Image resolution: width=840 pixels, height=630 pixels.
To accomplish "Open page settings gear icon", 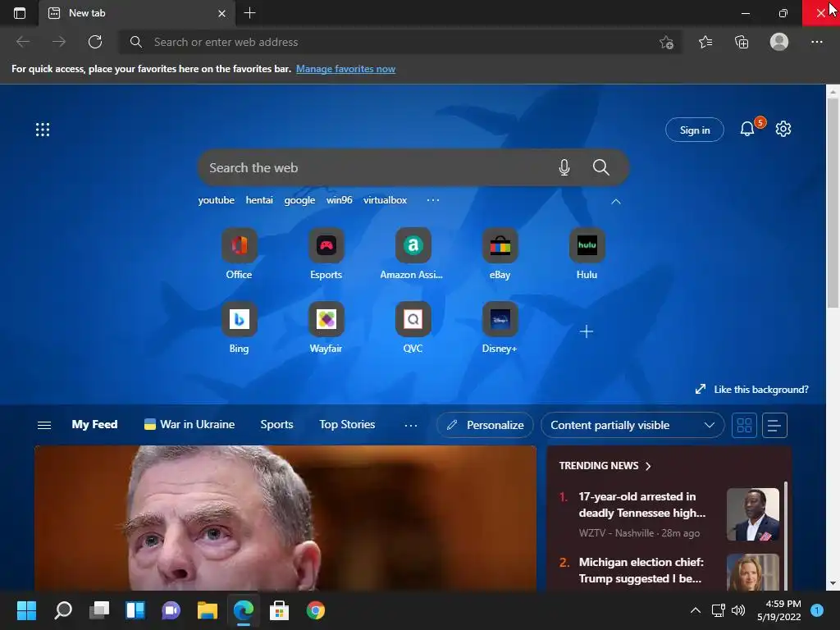I will tap(783, 129).
